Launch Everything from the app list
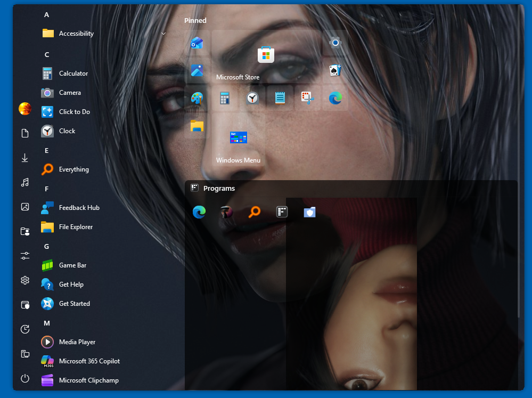This screenshot has height=398, width=532. pyautogui.click(x=104, y=169)
